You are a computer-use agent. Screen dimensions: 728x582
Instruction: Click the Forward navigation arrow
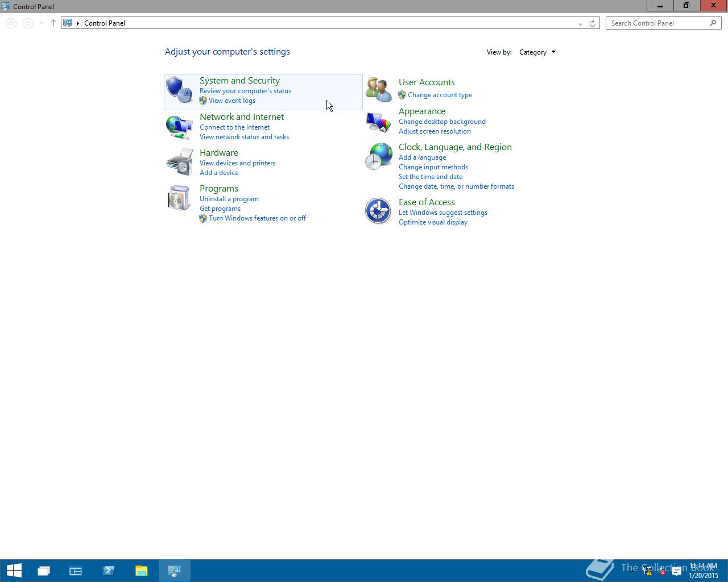(x=28, y=23)
